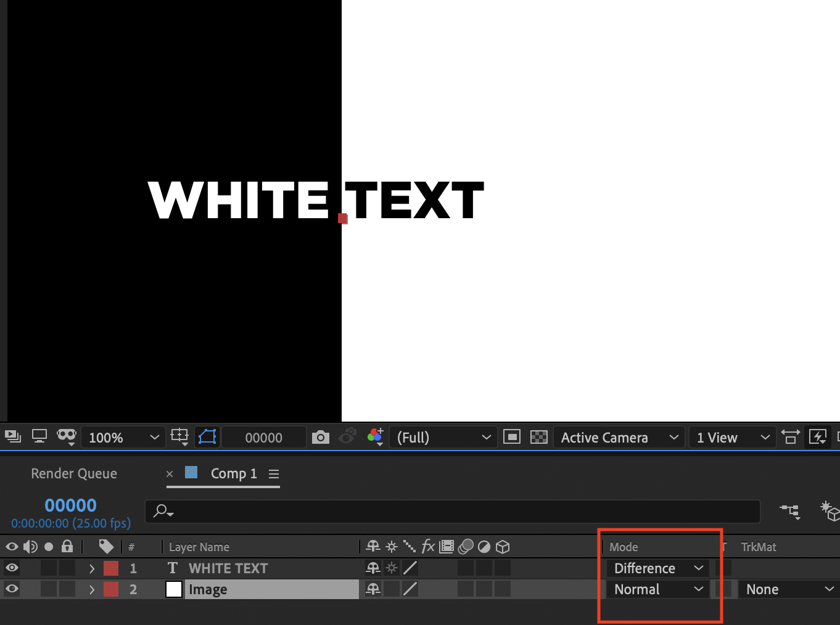This screenshot has width=840, height=625.
Task: Toggle pixel aspect ratio correction
Action: 790,437
